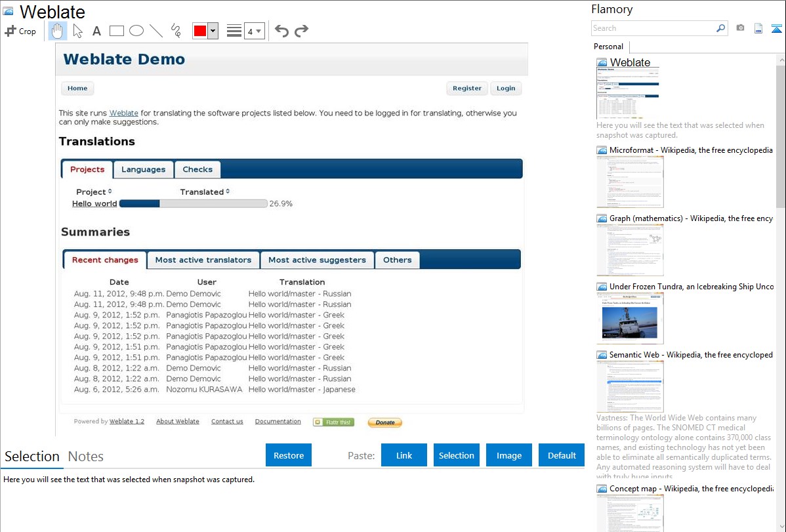This screenshot has width=786, height=532.
Task: Open the color picker dropdown arrow
Action: click(x=213, y=31)
